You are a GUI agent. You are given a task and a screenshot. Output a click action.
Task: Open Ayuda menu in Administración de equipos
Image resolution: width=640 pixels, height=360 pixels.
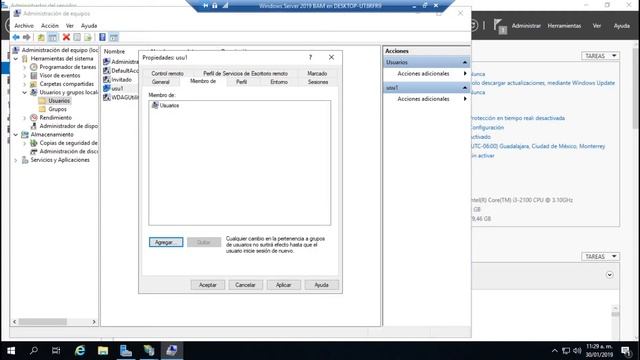(89, 26)
